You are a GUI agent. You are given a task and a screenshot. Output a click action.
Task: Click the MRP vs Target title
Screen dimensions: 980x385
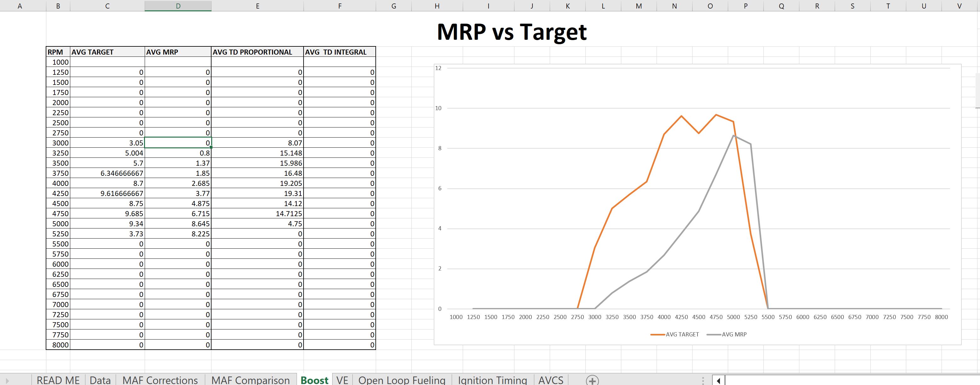512,32
